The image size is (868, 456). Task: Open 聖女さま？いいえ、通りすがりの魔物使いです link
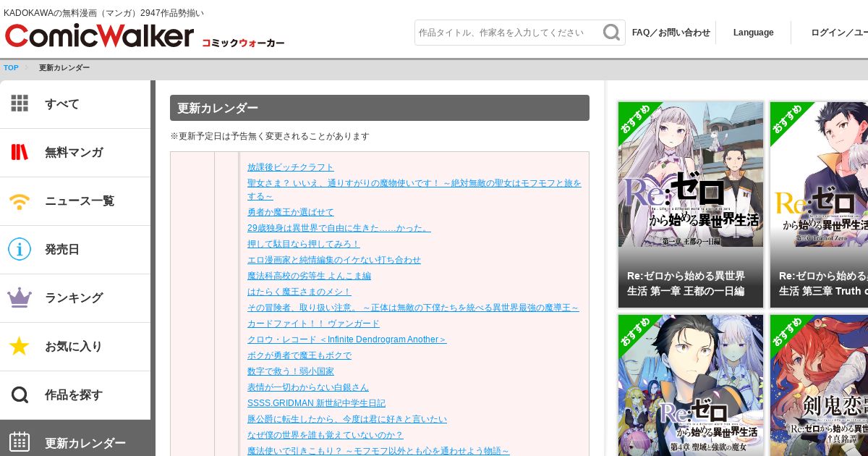414,190
